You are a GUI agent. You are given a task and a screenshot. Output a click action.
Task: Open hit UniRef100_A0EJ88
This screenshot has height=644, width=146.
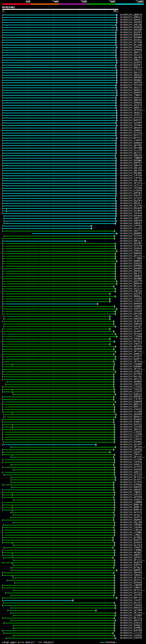(x=131, y=25)
